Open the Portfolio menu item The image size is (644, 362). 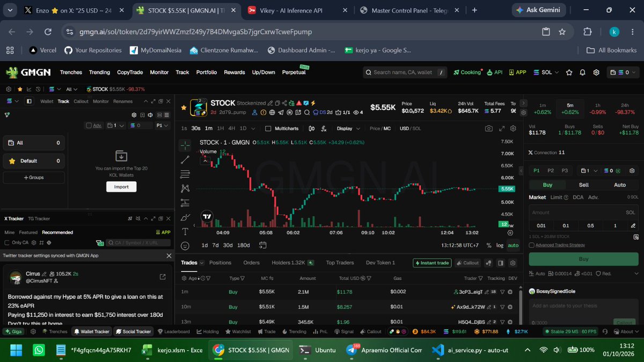(207, 72)
